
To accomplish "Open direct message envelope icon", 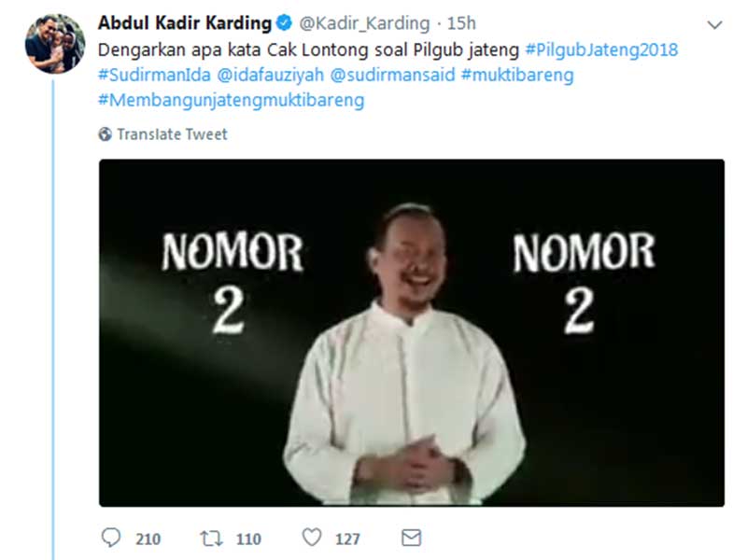I will tap(411, 538).
